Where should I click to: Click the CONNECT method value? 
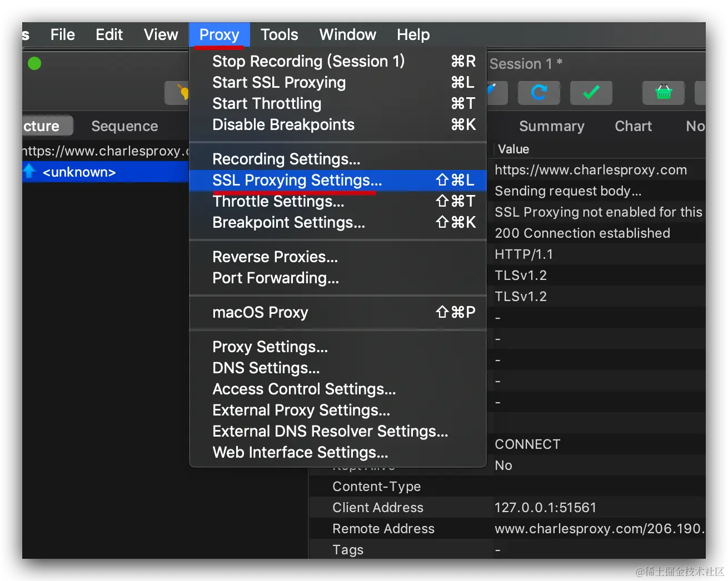[x=527, y=444]
